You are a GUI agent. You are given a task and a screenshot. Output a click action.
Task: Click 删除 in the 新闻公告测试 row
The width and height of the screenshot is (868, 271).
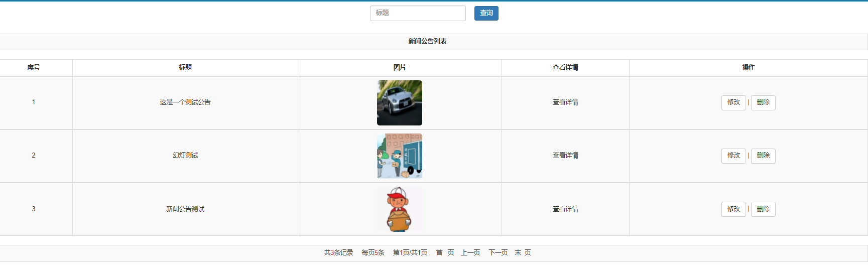tap(763, 209)
